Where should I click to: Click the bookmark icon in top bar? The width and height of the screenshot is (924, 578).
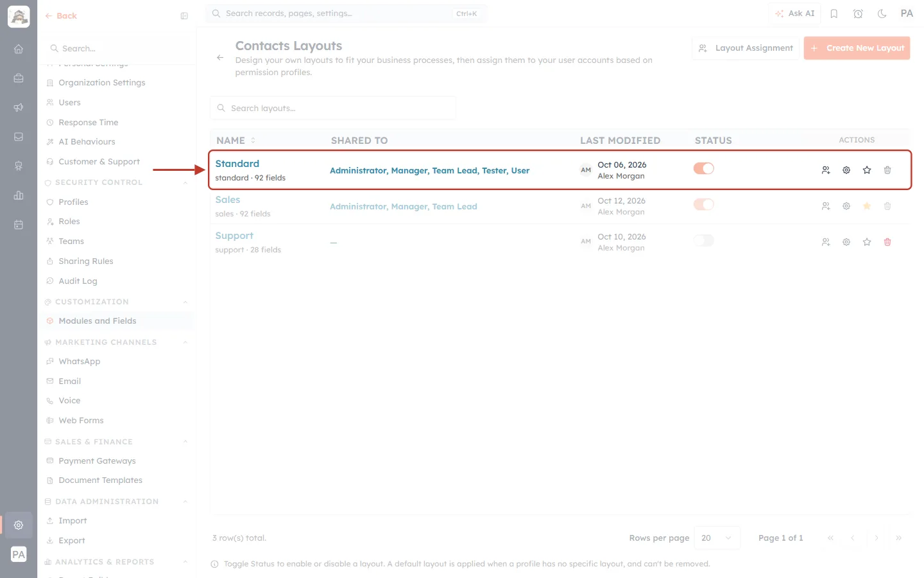834,13
